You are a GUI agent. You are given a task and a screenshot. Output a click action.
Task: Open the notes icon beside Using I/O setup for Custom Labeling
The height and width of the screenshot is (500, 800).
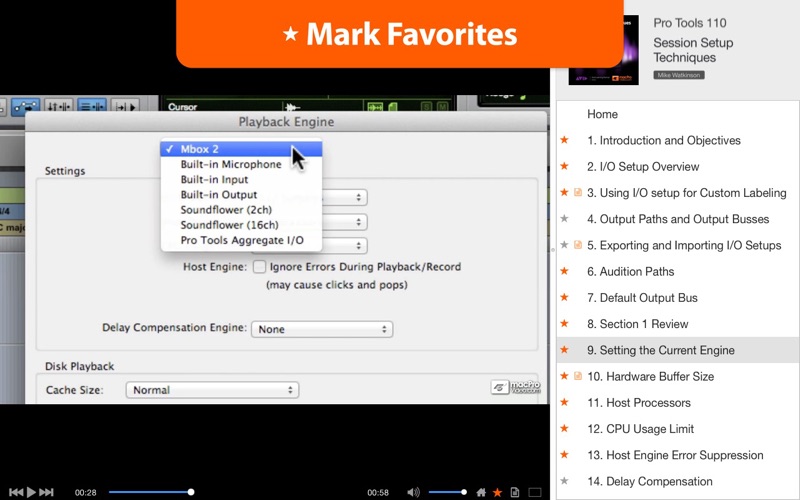point(578,192)
